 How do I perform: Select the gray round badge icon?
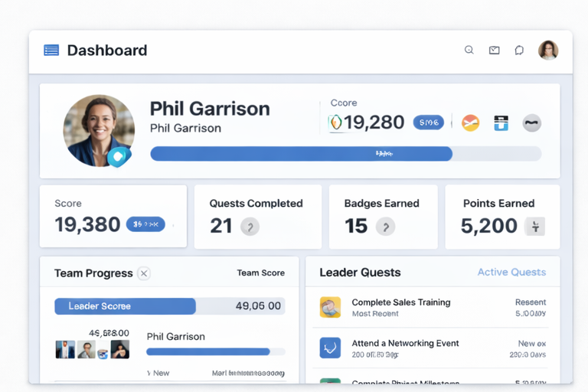pos(532,122)
